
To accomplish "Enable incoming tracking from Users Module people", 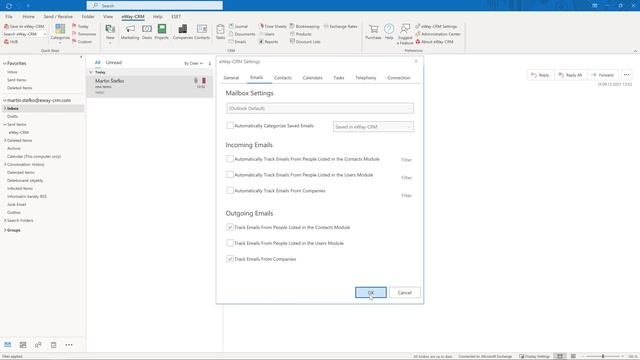I will pyautogui.click(x=230, y=175).
